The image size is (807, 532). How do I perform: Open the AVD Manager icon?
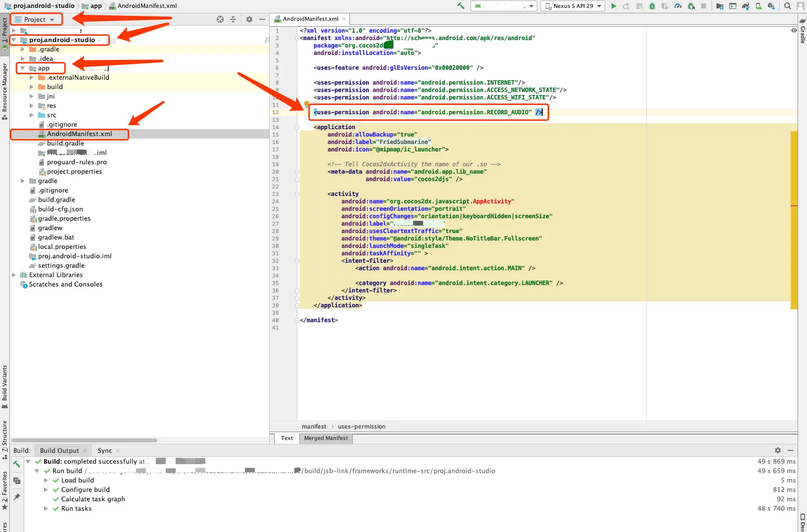tap(759, 6)
